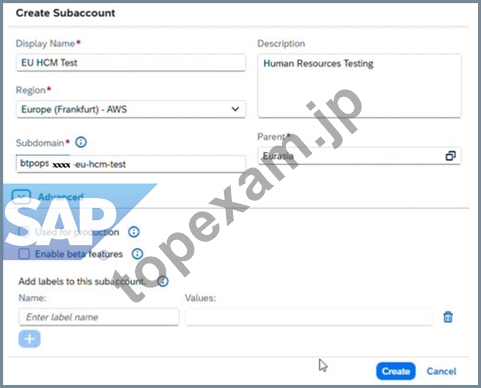Tick the Used for production checkbox

click(24, 232)
